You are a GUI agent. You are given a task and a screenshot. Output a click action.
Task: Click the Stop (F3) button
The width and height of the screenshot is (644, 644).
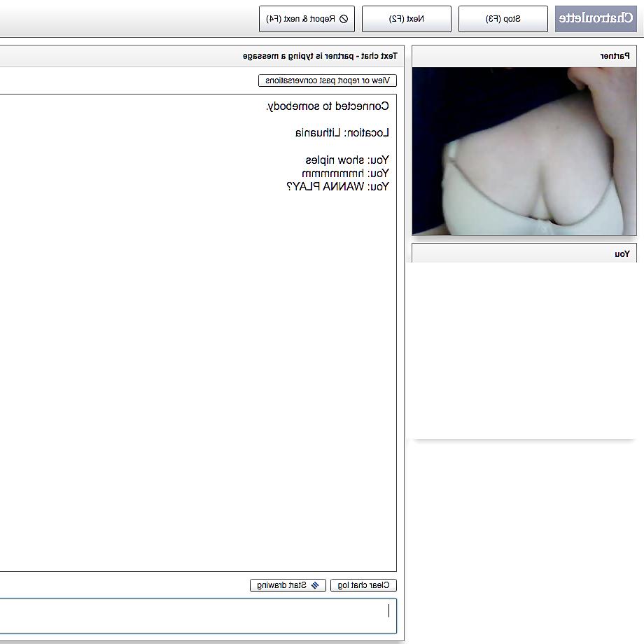(x=503, y=19)
